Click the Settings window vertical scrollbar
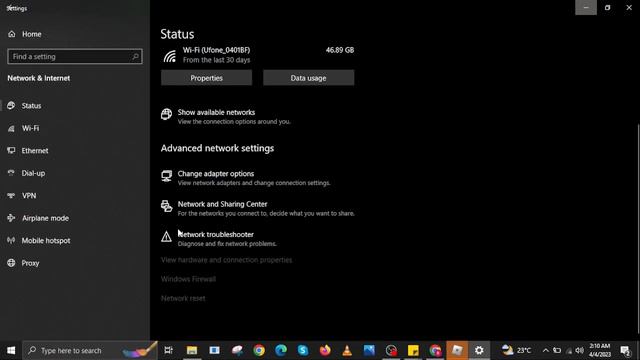 coord(638,229)
